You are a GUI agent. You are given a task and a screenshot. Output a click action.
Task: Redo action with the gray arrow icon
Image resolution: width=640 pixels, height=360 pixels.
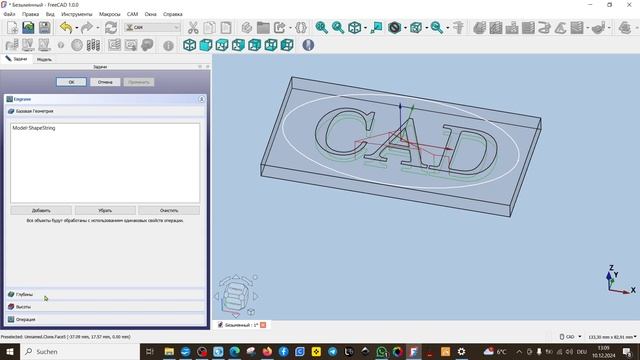point(87,27)
